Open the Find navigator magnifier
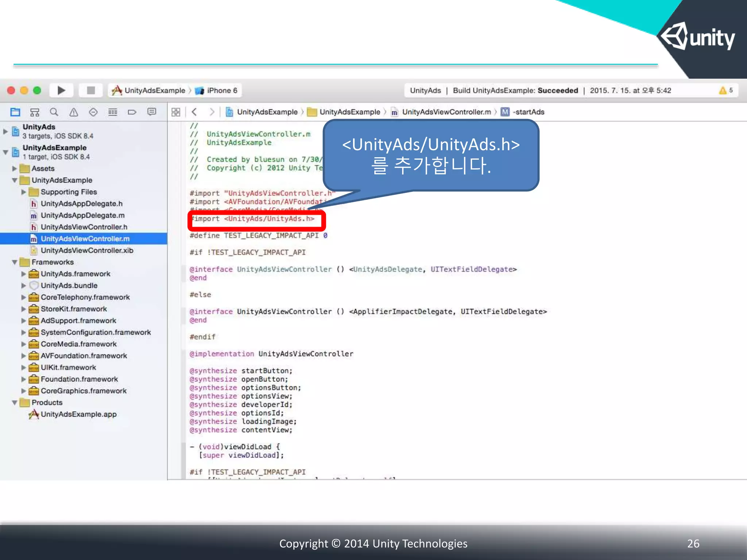 pos(54,112)
